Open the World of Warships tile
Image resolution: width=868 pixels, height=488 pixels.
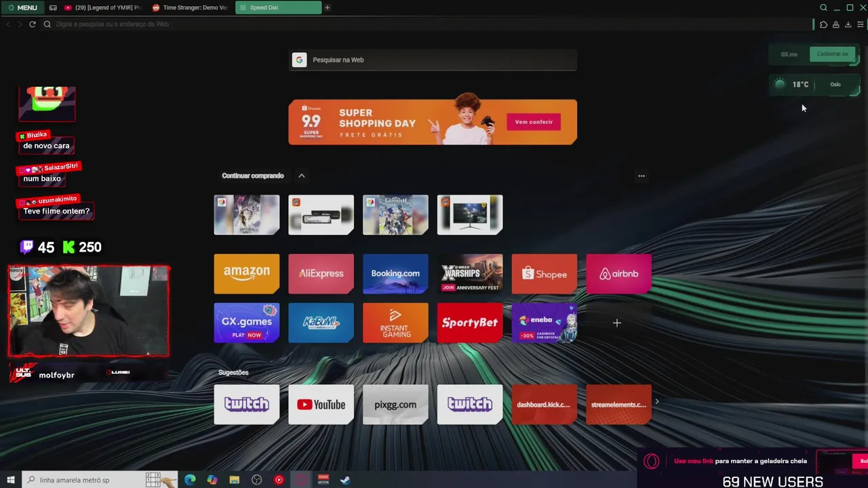pyautogui.click(x=470, y=274)
